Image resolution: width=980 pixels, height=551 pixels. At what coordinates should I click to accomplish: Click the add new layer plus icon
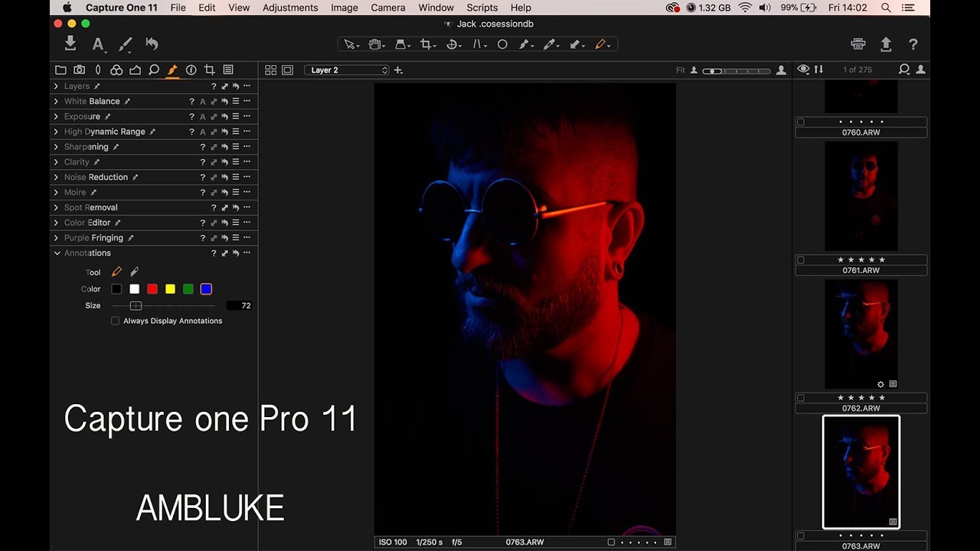click(x=398, y=70)
